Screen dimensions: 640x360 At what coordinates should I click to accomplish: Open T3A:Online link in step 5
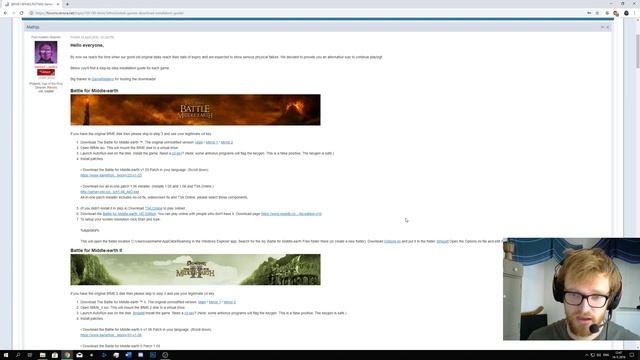tap(153, 209)
